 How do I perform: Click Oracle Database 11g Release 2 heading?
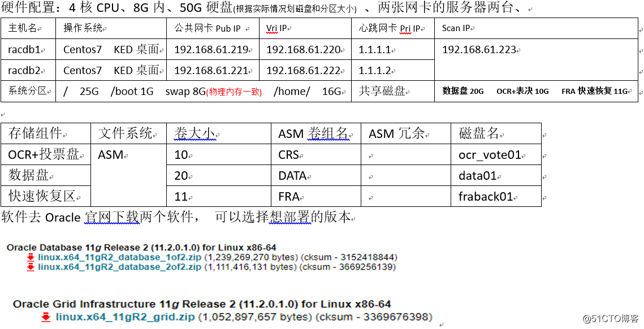pyautogui.click(x=141, y=248)
